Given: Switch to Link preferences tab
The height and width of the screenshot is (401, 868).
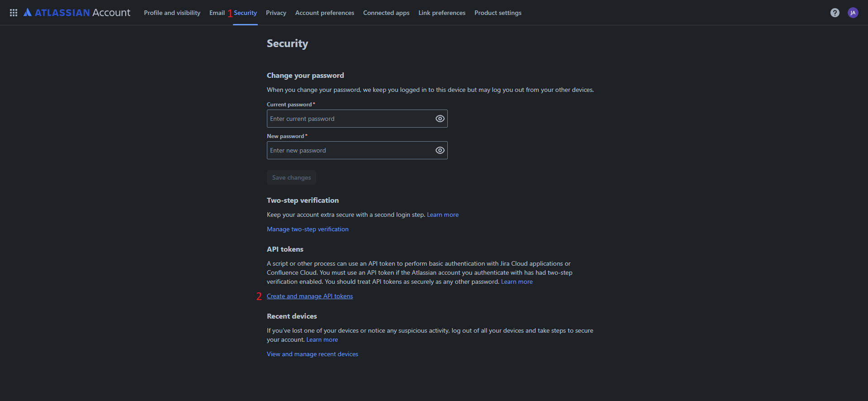Looking at the screenshot, I should point(441,13).
